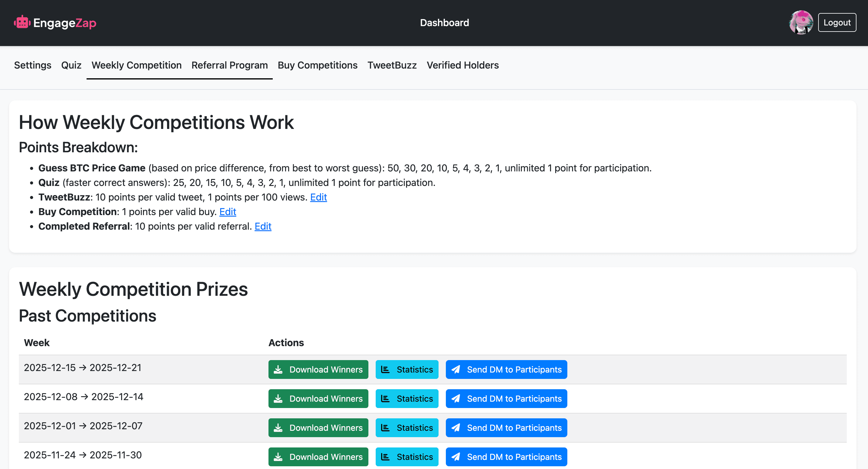Click Edit link for Buy Competition points

228,212
